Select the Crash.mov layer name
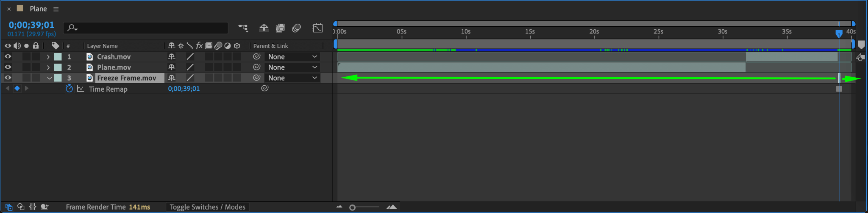The image size is (868, 213). coord(114,56)
